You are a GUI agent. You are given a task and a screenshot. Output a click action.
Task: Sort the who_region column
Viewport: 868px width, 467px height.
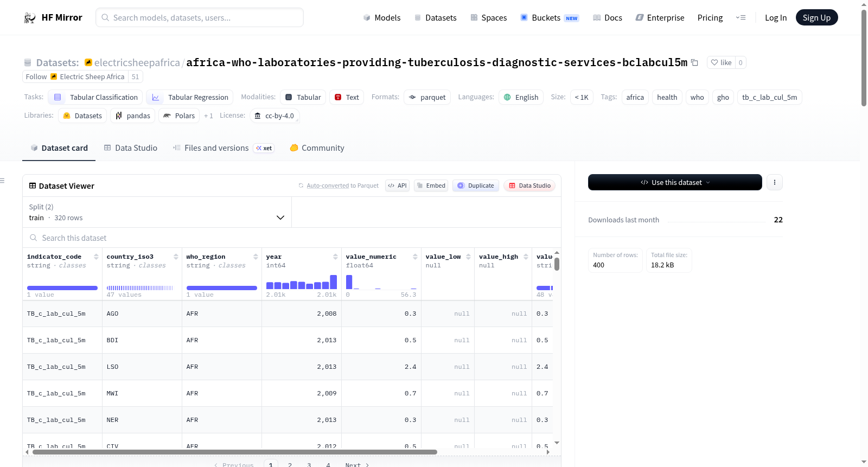point(256,257)
